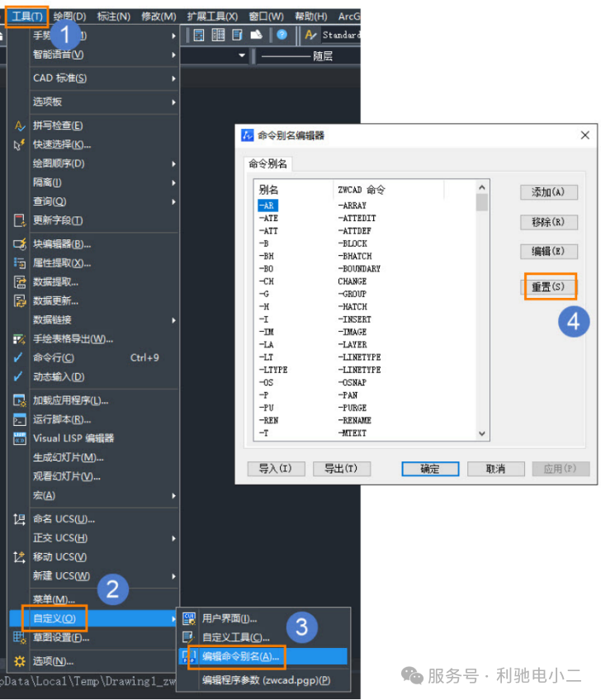Image resolution: width=601 pixels, height=700 pixels.
Task: Click the user interface CUI icon in submenu
Action: click(189, 619)
